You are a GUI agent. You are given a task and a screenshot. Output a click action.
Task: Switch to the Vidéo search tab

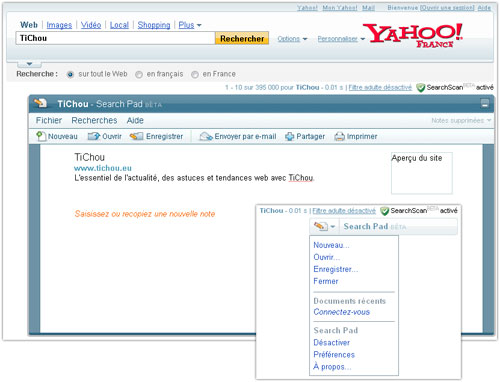pyautogui.click(x=91, y=25)
